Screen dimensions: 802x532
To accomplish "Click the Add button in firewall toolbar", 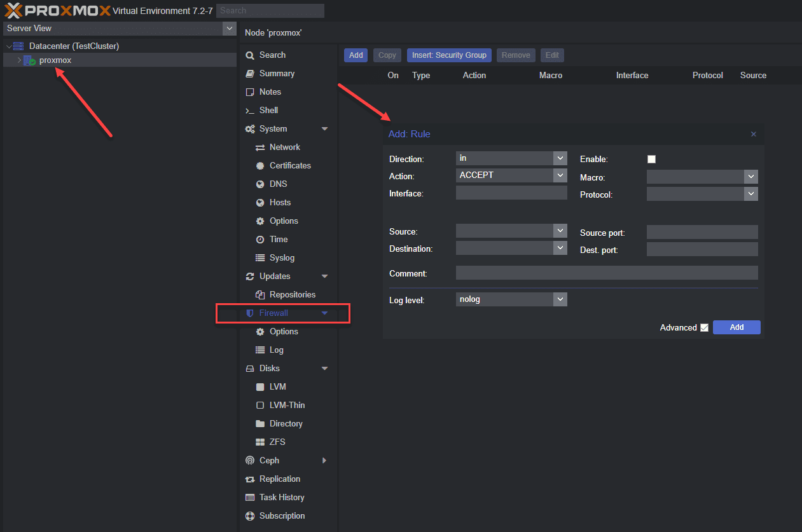I will tap(356, 55).
